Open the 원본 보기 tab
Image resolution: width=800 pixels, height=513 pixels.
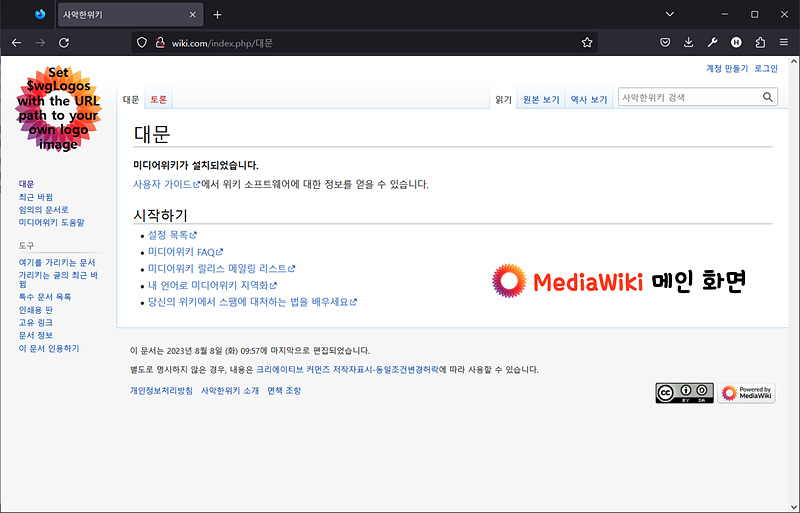click(541, 100)
